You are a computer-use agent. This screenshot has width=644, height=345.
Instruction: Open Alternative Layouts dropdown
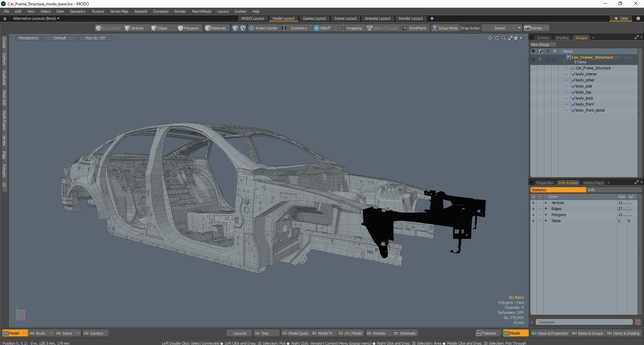(x=36, y=18)
